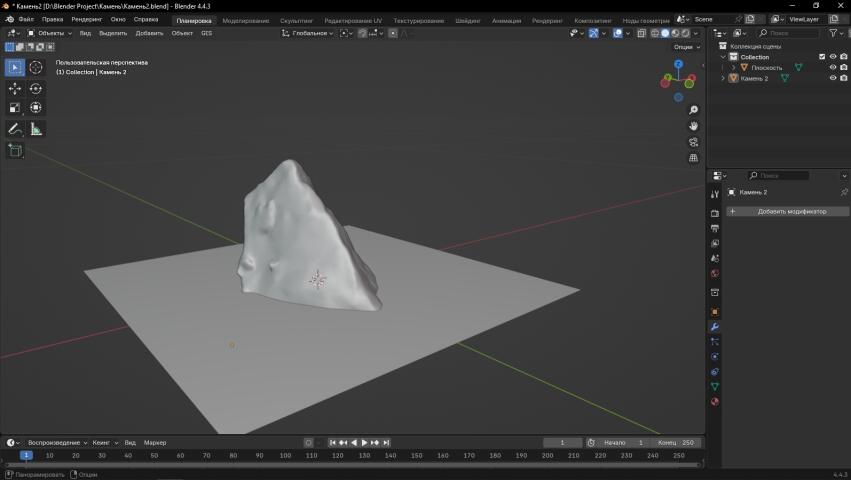This screenshot has width=851, height=480.
Task: Open the Particles properties tab
Action: pyautogui.click(x=715, y=342)
